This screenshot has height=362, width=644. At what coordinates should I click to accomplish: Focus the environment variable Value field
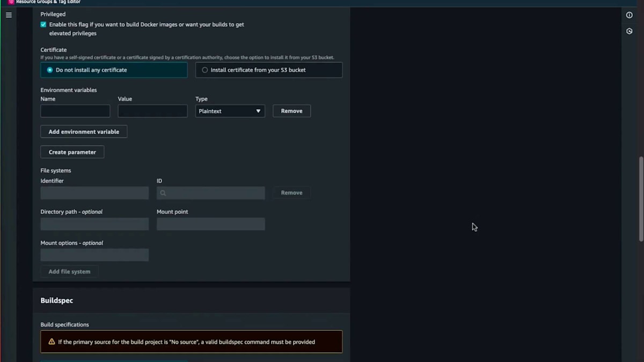(x=152, y=111)
